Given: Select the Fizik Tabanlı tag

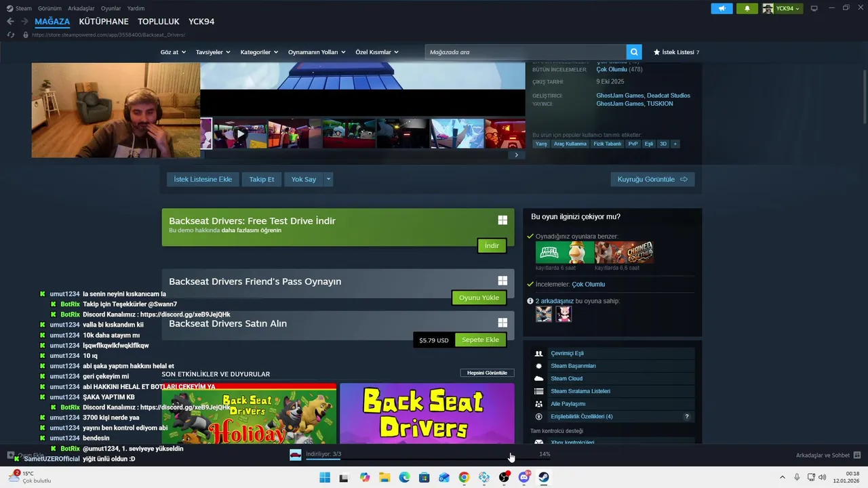Looking at the screenshot, I should (x=607, y=144).
